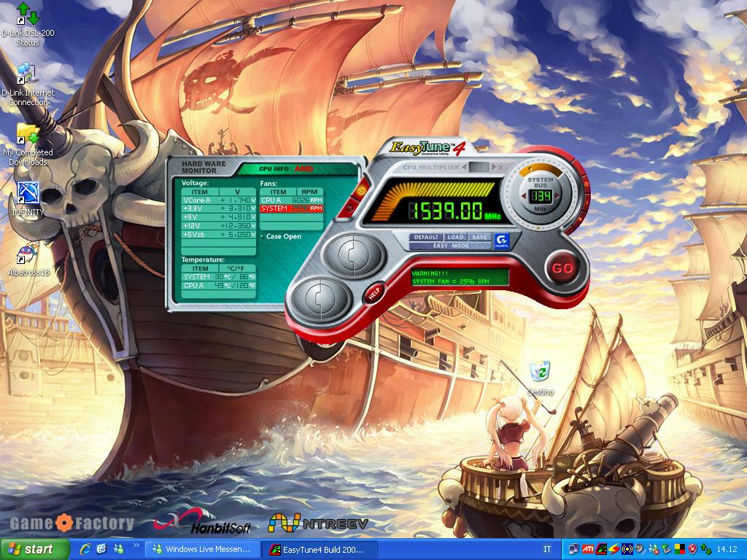Click the VCore A voltage row

(x=219, y=201)
